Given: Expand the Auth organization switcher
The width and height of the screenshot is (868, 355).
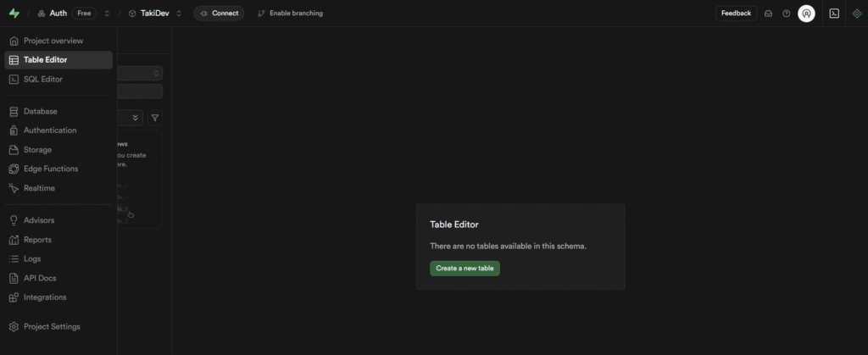Looking at the screenshot, I should [107, 14].
